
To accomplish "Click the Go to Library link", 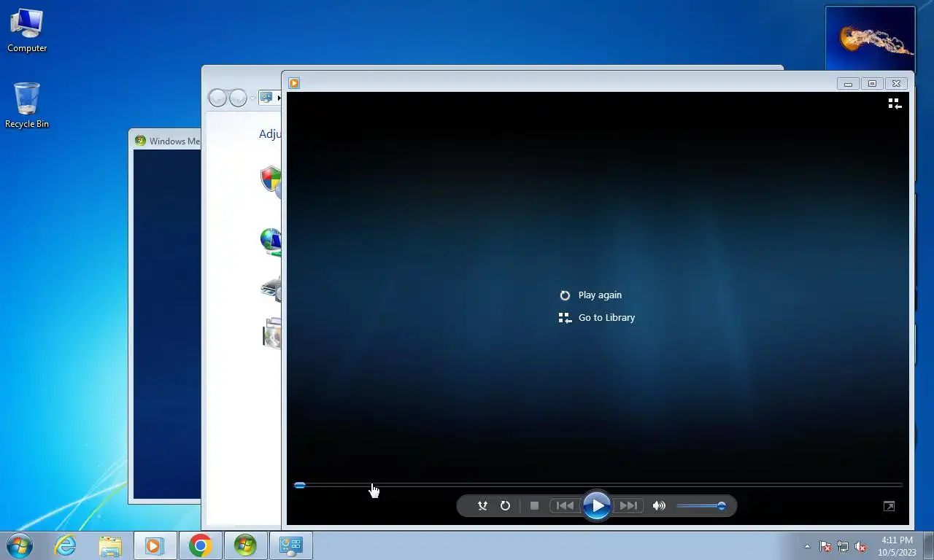I will click(606, 317).
